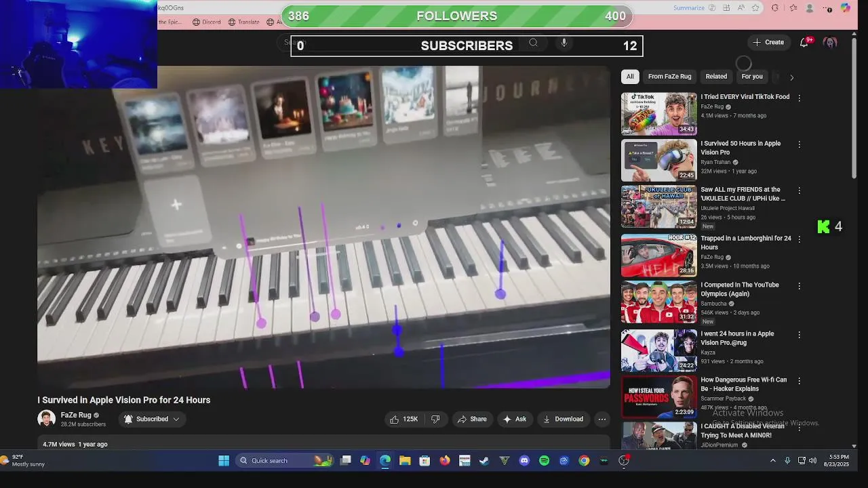Open File Explorer from taskbar

click(x=405, y=461)
